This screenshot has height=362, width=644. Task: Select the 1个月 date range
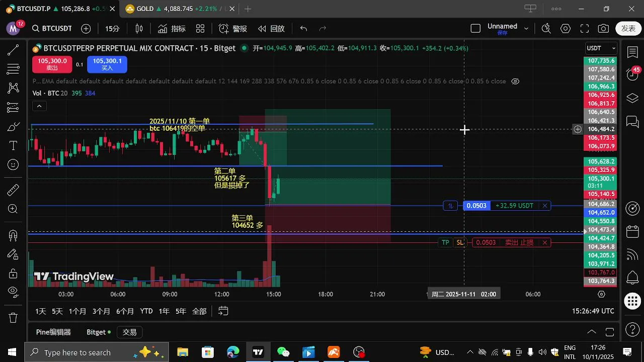point(77,311)
